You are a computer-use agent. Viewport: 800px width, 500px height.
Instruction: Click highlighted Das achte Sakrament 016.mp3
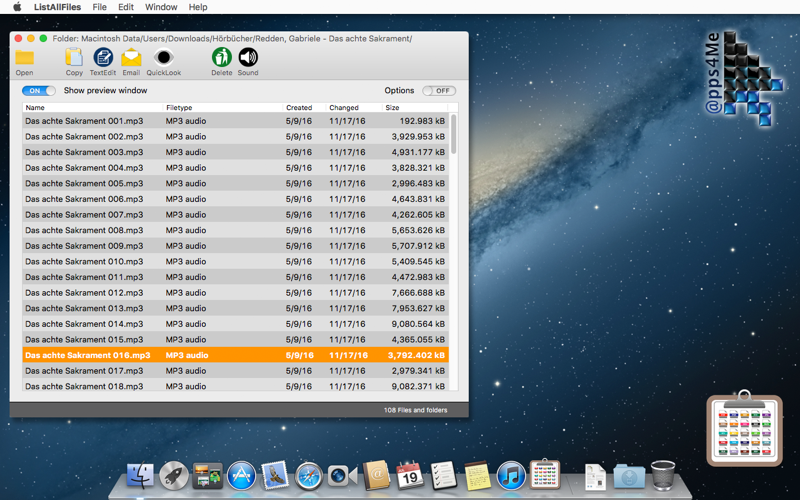coord(235,355)
